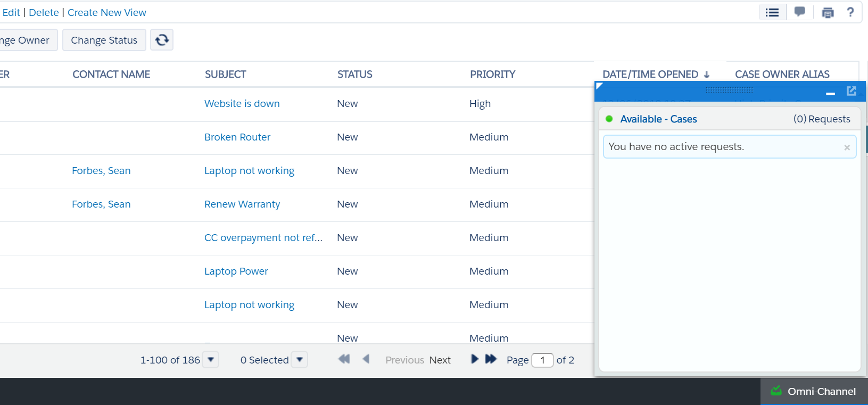Open the Renew Warranty case

click(x=242, y=204)
